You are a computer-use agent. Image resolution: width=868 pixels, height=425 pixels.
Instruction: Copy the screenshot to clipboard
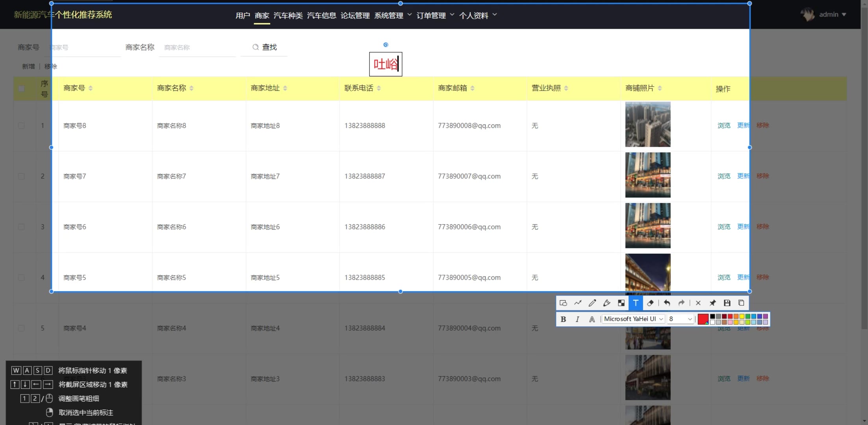(x=741, y=303)
